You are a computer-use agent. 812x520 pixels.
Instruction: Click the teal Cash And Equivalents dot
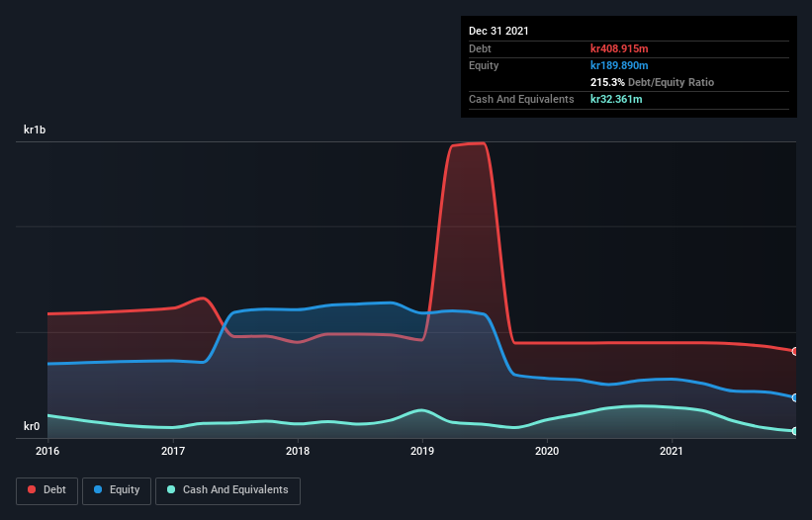click(171, 489)
